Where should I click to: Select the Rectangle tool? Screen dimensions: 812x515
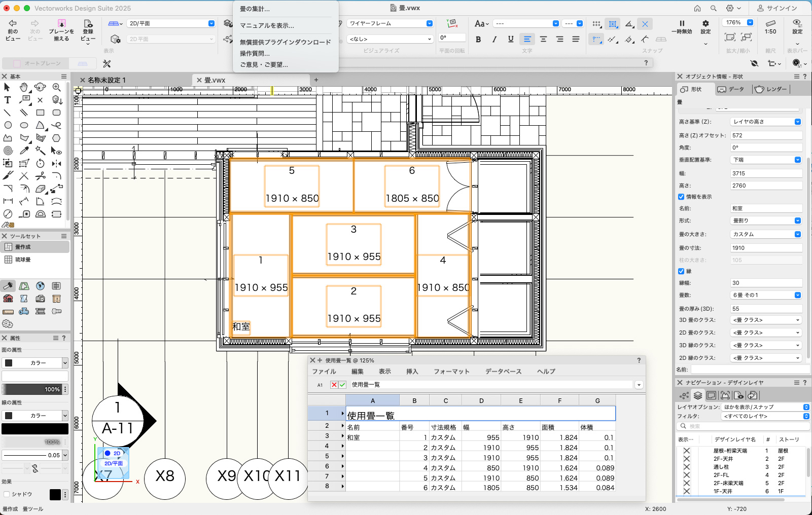point(40,113)
